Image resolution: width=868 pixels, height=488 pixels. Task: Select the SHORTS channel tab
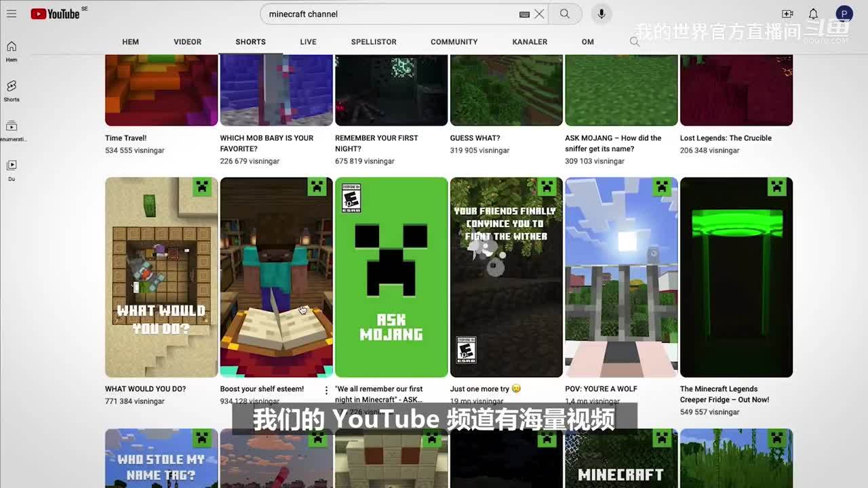[251, 42]
